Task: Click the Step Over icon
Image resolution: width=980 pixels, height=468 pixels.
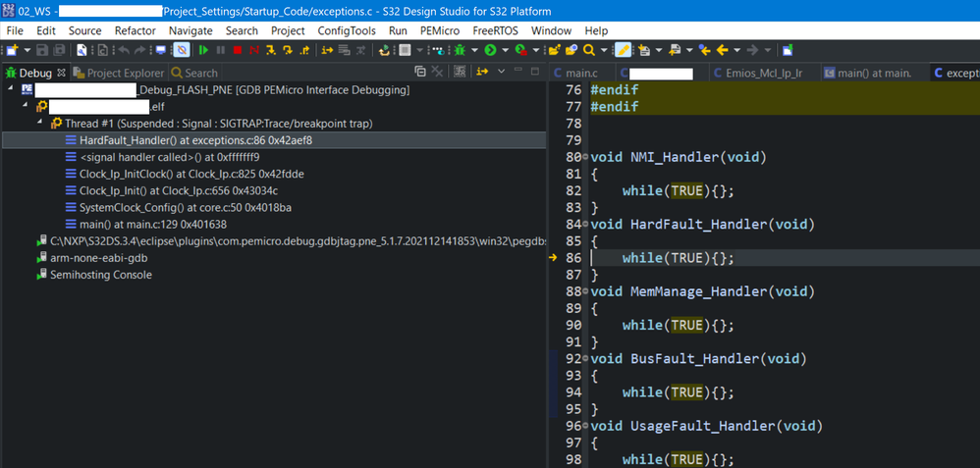Action: (x=288, y=50)
